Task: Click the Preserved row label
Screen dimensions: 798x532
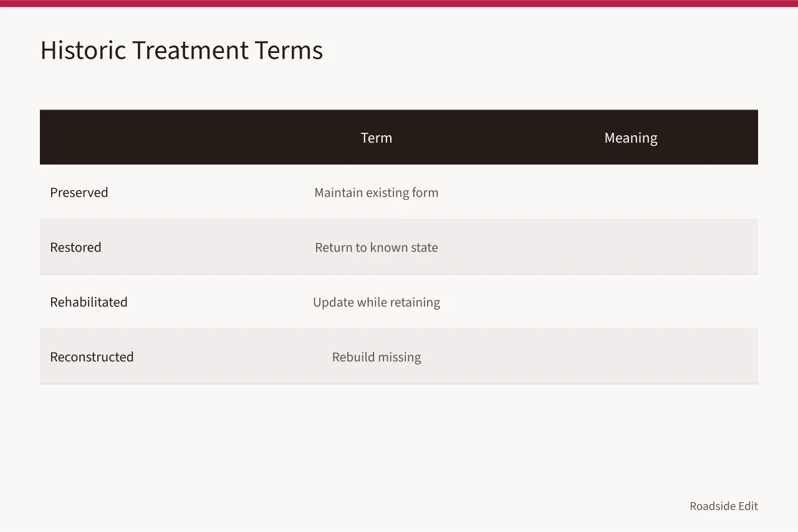Action: click(79, 192)
